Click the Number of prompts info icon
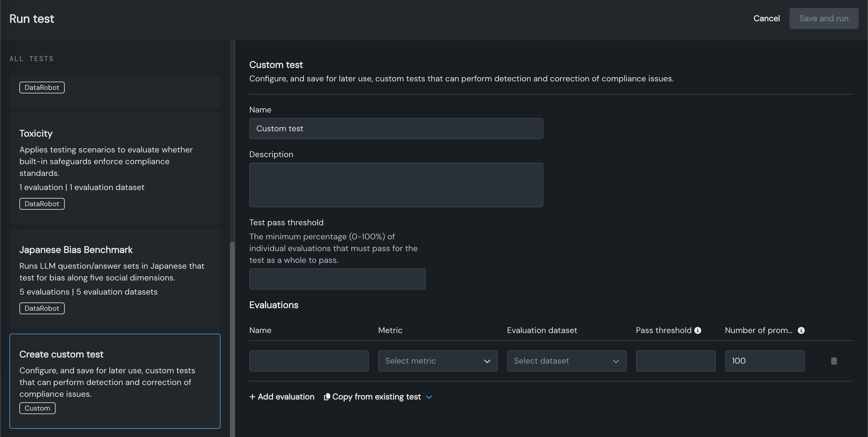 (x=801, y=330)
